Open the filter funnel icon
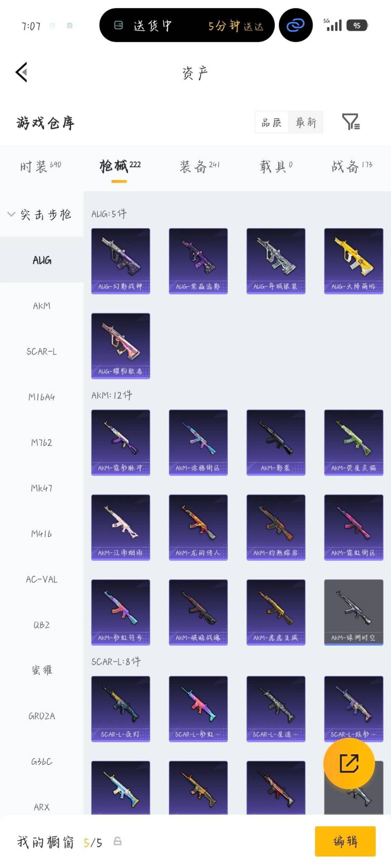Viewport: 391px width, 868px height. click(x=351, y=122)
